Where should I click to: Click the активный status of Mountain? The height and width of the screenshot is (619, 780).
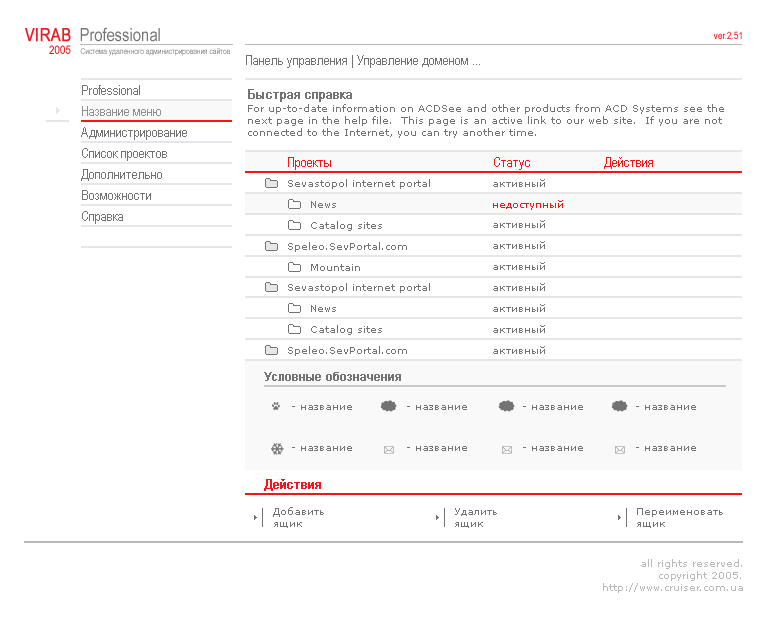coord(519,267)
